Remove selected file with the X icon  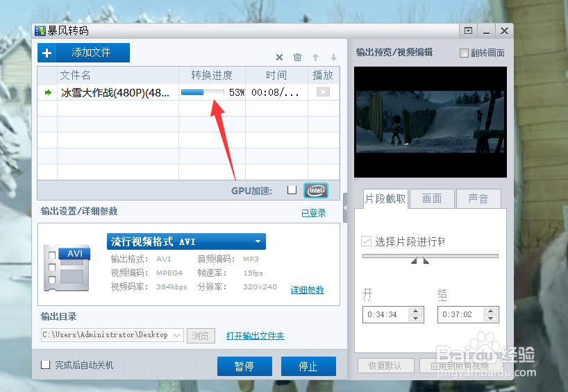click(279, 57)
